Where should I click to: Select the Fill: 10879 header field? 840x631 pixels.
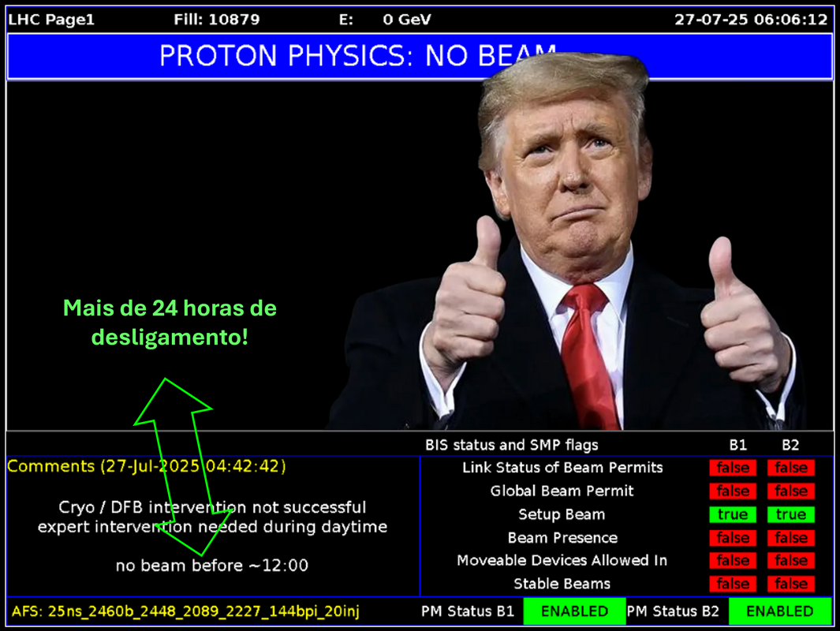coord(216,20)
